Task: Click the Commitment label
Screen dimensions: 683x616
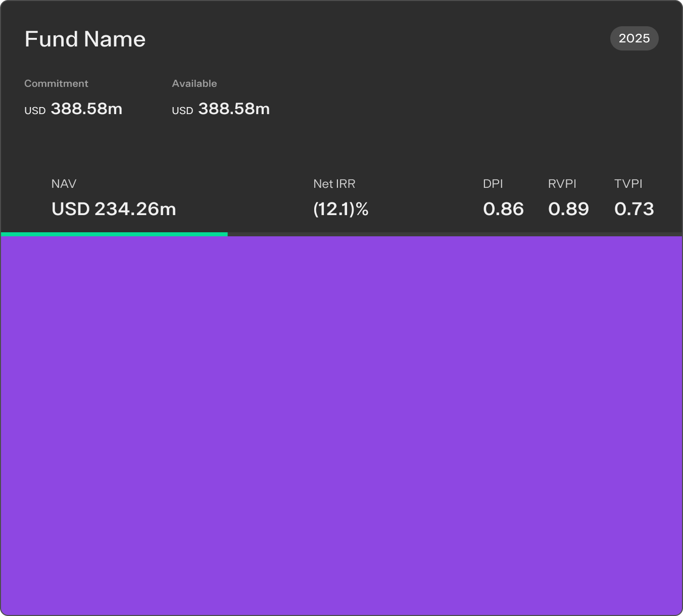Action: [x=56, y=83]
